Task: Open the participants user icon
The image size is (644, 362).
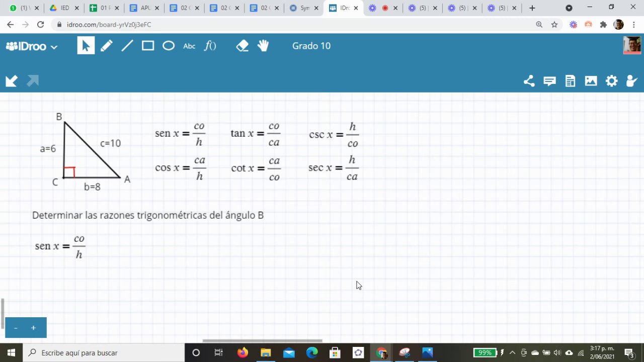Action: [631, 81]
